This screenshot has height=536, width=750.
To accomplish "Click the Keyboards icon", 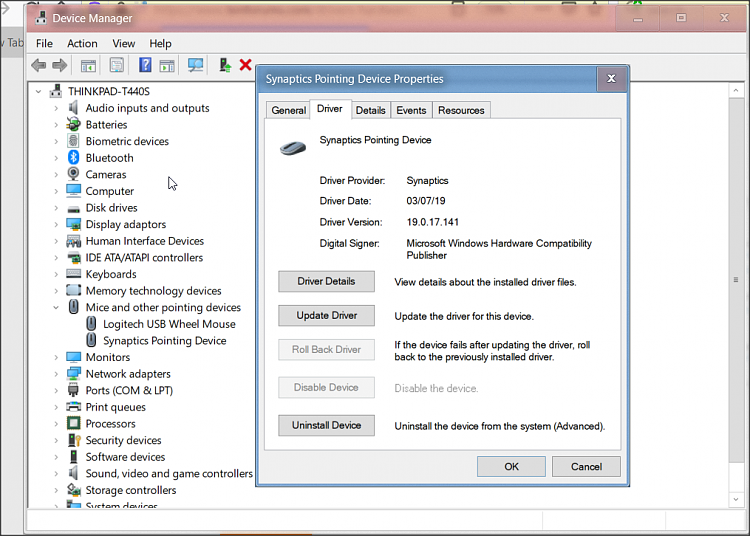I will (x=73, y=273).
